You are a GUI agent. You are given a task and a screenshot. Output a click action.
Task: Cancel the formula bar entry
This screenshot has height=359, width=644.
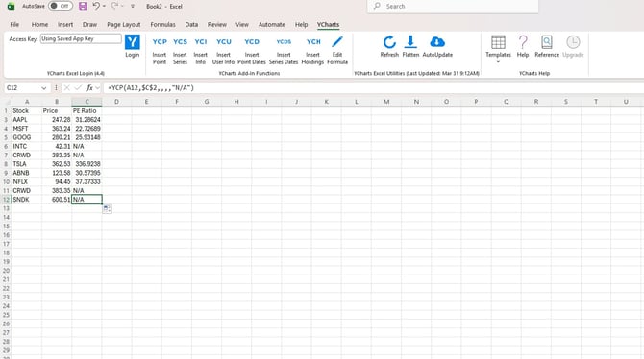pos(66,87)
